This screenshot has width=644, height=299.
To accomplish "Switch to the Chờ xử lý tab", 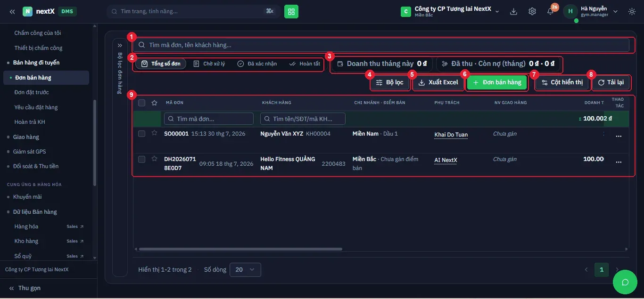I will coord(209,64).
